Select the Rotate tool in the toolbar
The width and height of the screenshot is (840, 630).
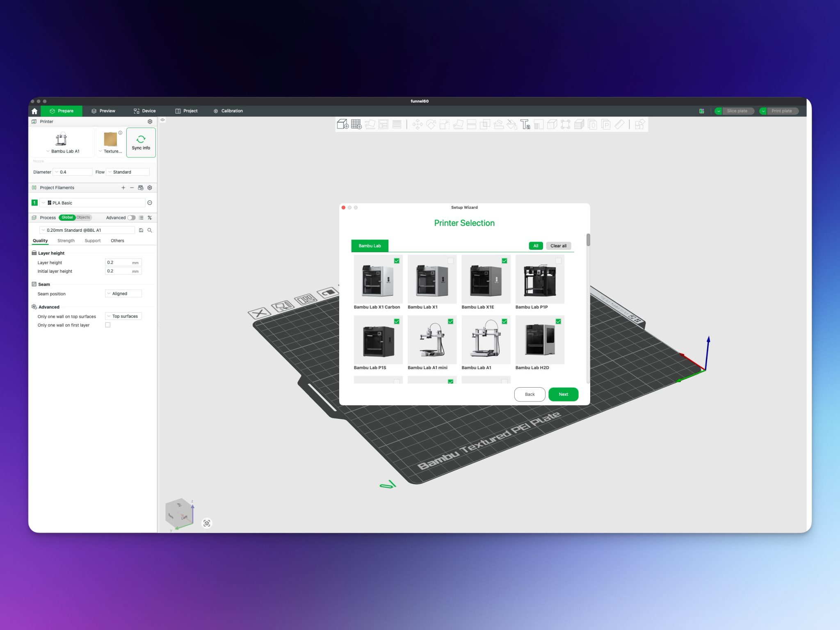pyautogui.click(x=432, y=124)
